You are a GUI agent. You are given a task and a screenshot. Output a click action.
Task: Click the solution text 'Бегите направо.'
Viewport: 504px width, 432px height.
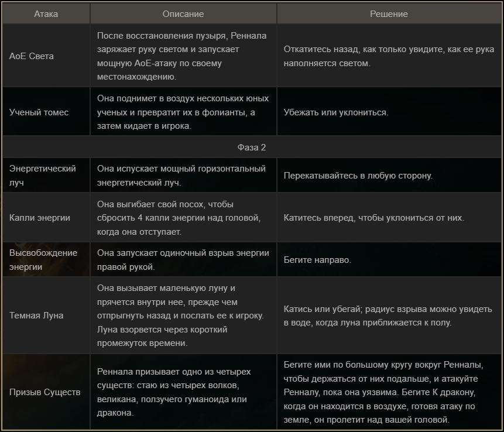point(317,259)
